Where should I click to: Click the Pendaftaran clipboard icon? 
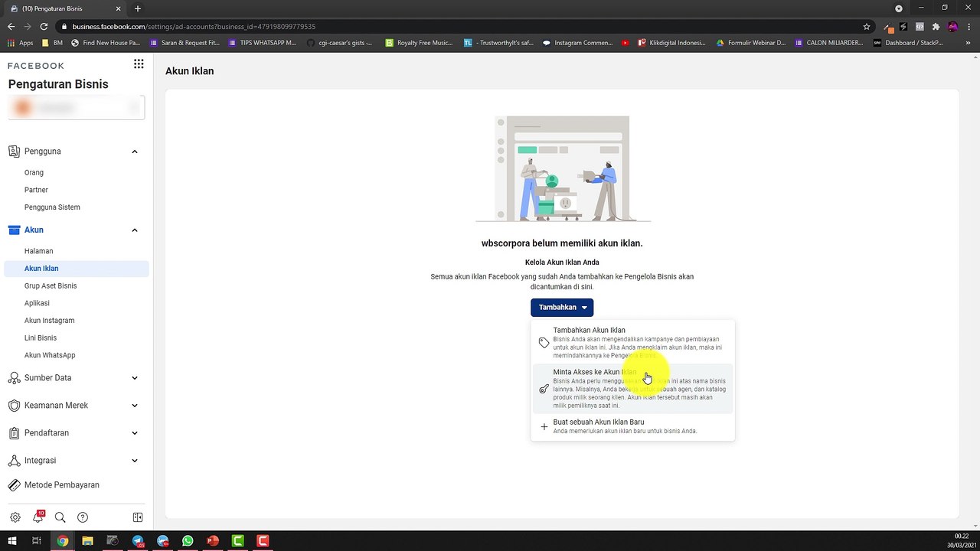(x=14, y=433)
